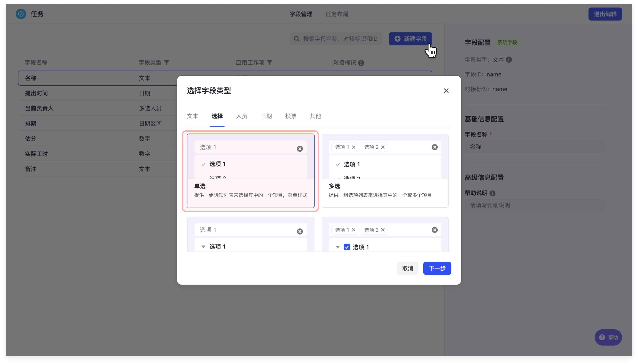
Task: Click the 任务 app logo icon
Action: (x=21, y=14)
